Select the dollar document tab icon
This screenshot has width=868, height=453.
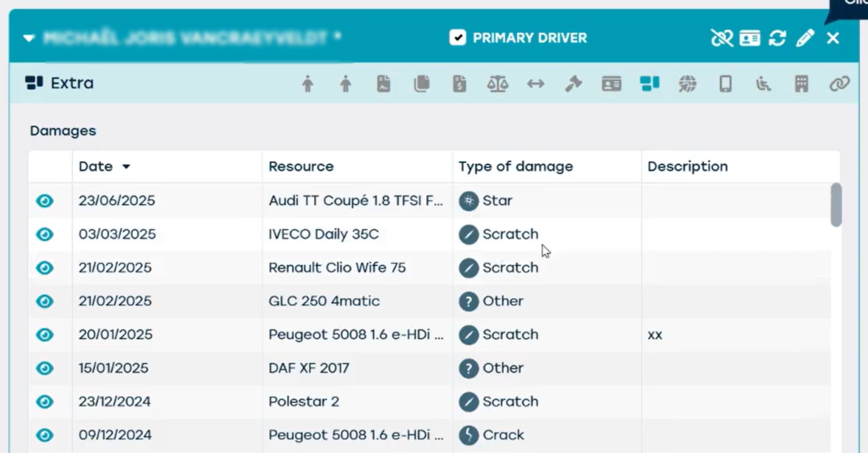point(459,84)
